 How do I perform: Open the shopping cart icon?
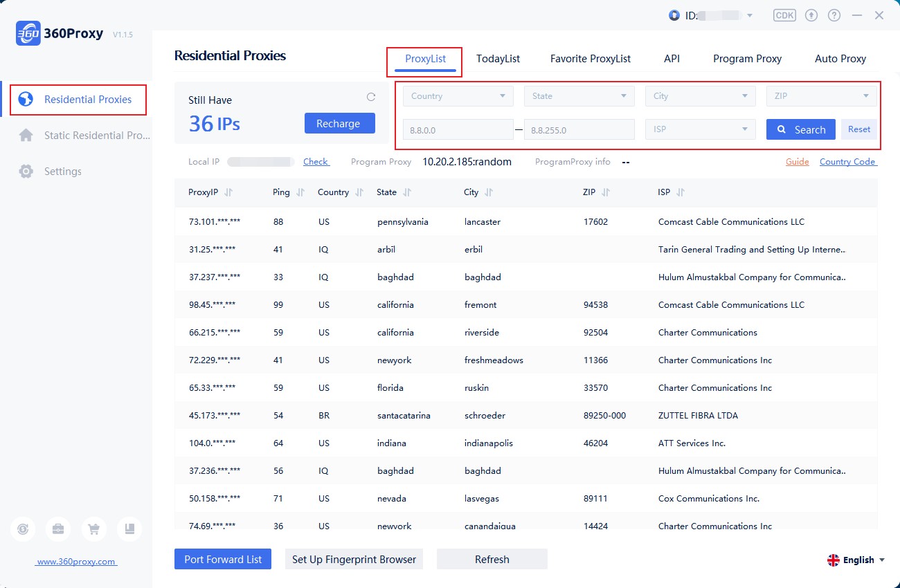pos(93,529)
